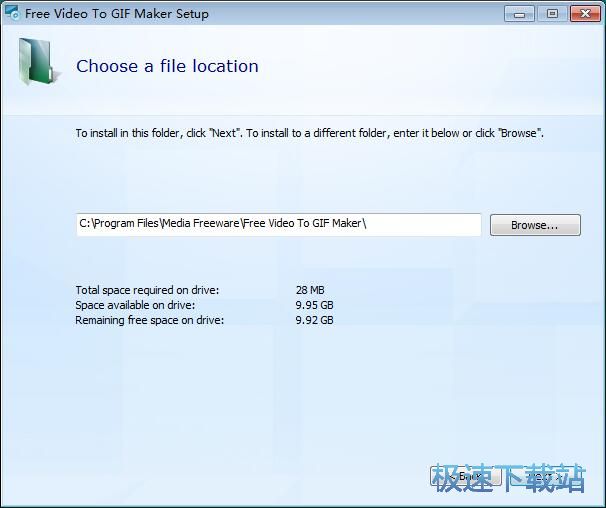Click the "Space available on drive:" label

pos(135,305)
